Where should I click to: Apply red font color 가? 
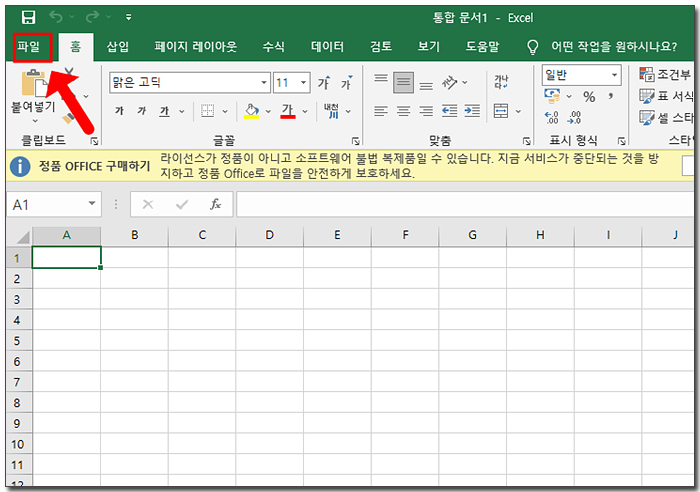[x=288, y=111]
